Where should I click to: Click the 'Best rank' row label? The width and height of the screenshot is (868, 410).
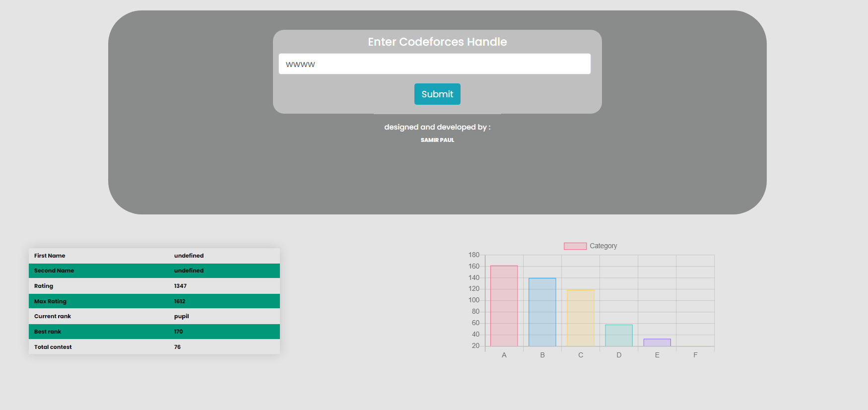(48, 332)
